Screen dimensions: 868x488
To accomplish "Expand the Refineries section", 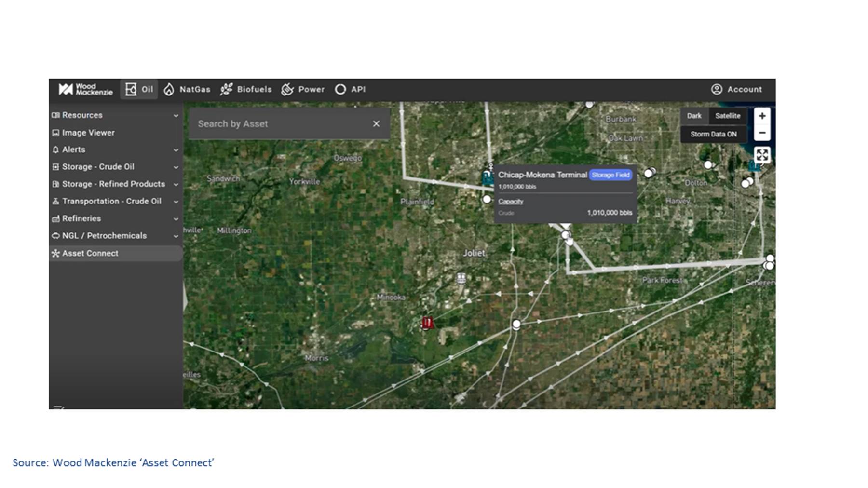I will (116, 218).
